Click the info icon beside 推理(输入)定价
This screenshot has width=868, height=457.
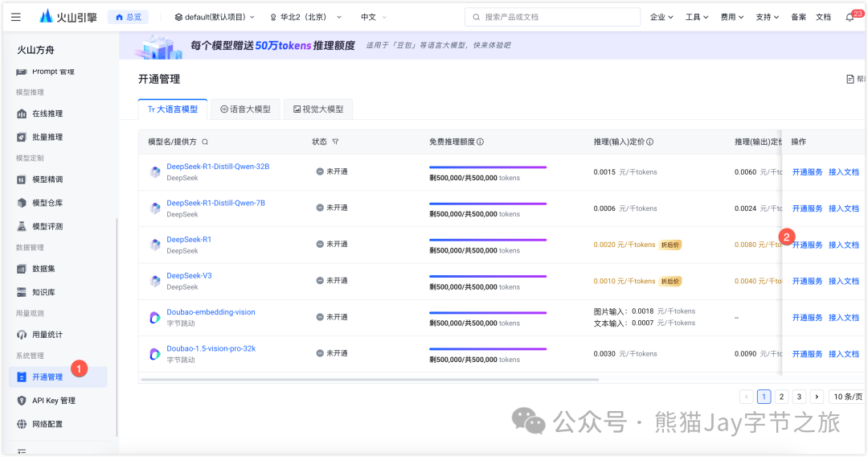(650, 142)
